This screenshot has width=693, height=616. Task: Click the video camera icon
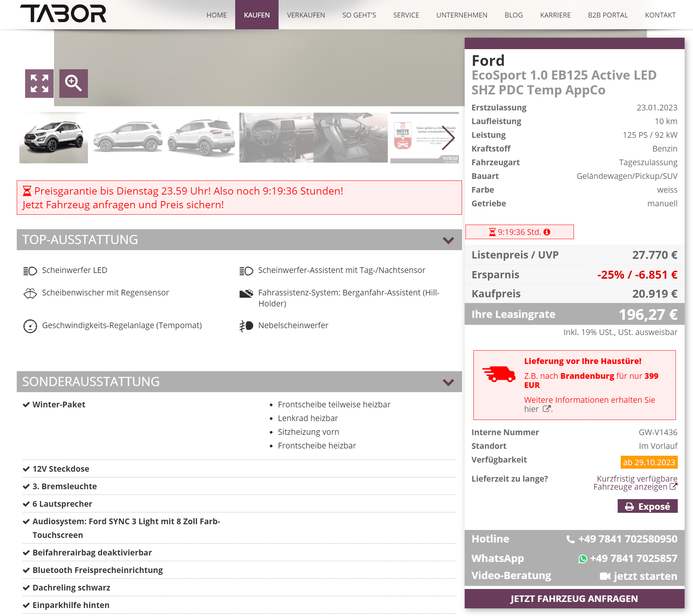point(605,576)
